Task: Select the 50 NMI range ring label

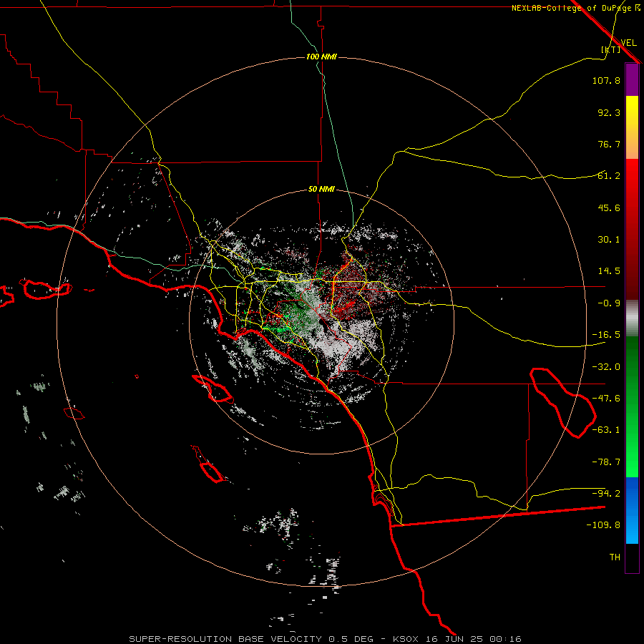Action: point(321,190)
